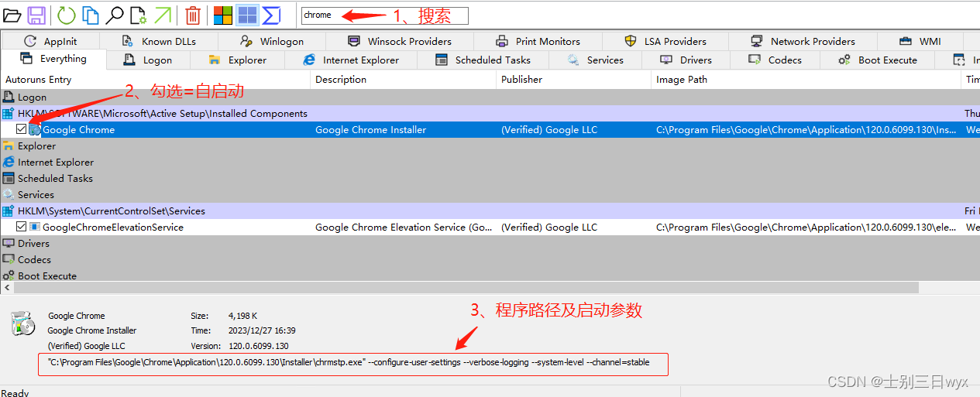Viewport: 980px width, 397px height.
Task: Select the Logon category row in list
Action: tap(490, 97)
